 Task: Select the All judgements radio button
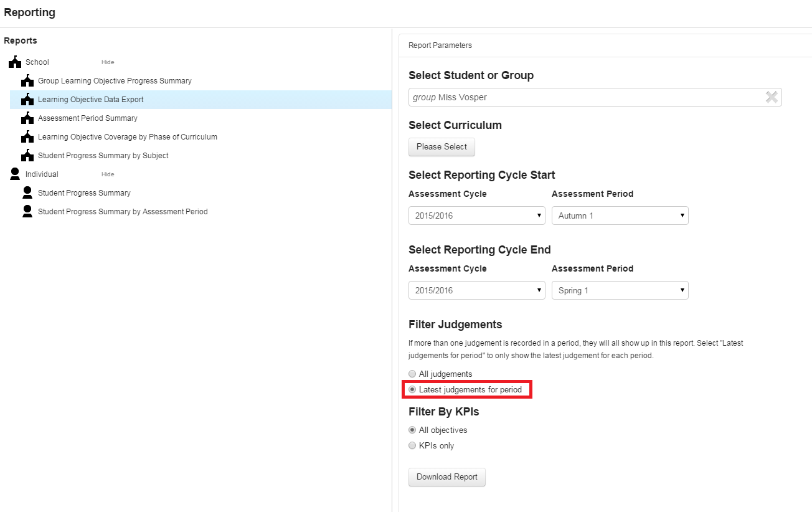coord(412,374)
